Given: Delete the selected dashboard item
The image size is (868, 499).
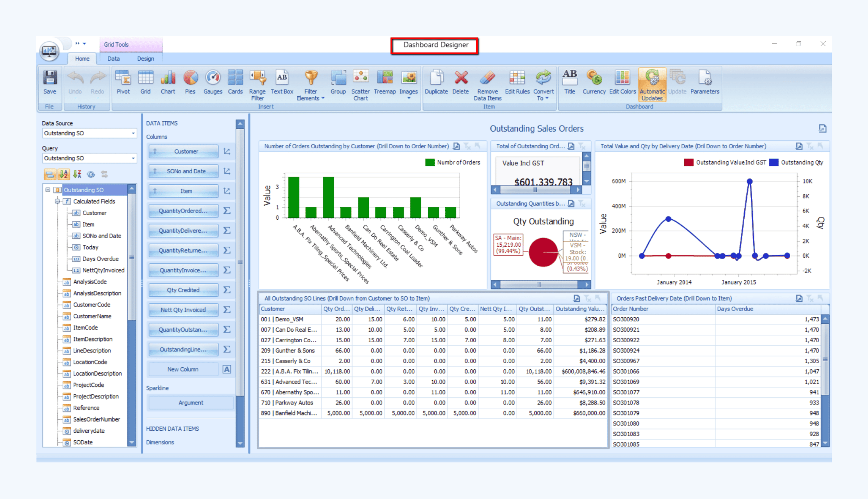Looking at the screenshot, I should (x=460, y=83).
